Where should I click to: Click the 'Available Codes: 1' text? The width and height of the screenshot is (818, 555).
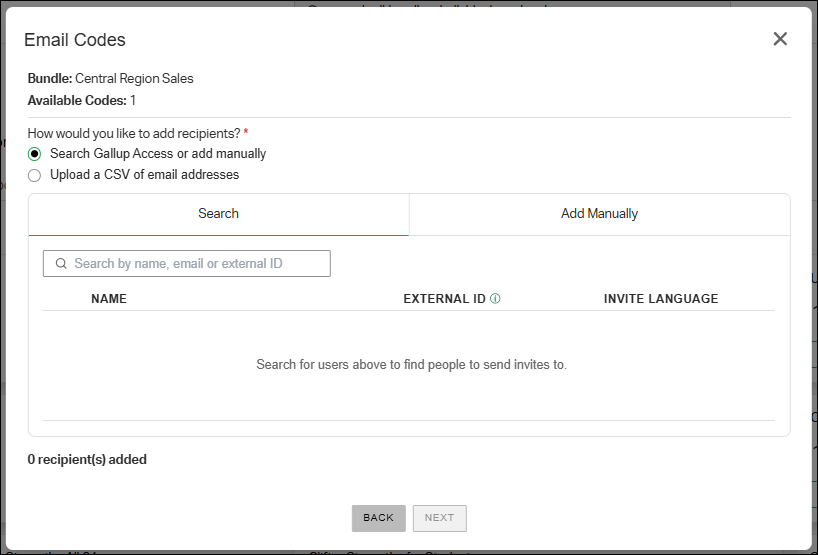(x=82, y=101)
